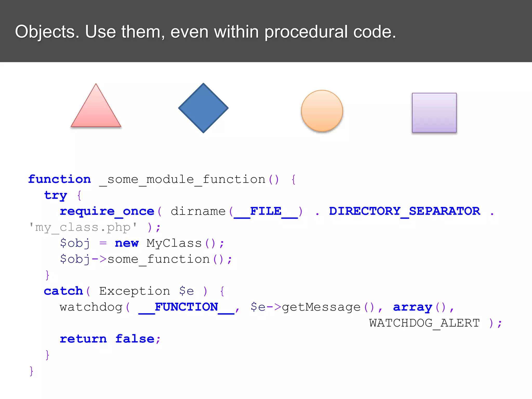Viewport: 532px width, 399px height.
Task: Click the orange circle shape
Action: point(322,111)
